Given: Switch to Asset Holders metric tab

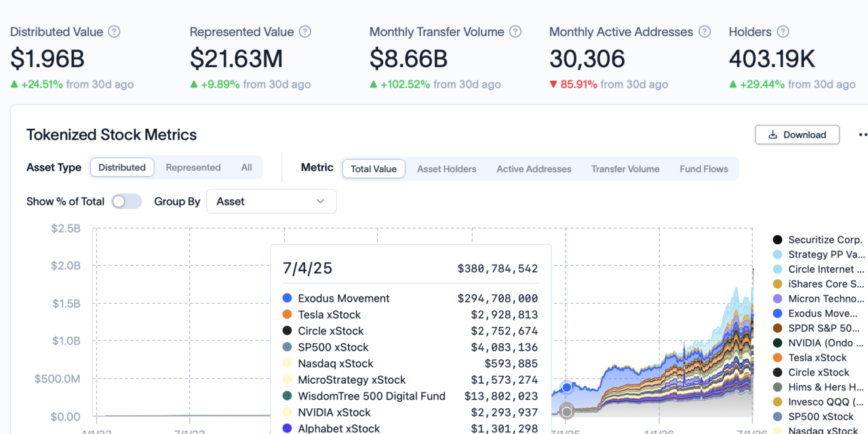Looking at the screenshot, I should (x=446, y=169).
